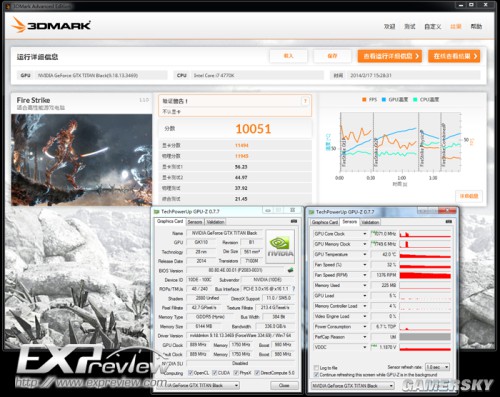Click the validation warning question mark icon
The image size is (500, 397).
305,101
